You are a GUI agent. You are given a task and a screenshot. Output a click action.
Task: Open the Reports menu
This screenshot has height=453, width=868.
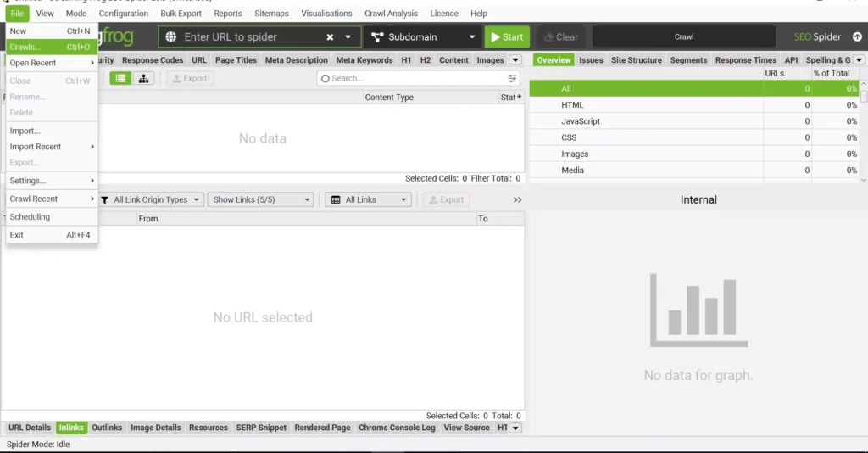pyautogui.click(x=228, y=14)
